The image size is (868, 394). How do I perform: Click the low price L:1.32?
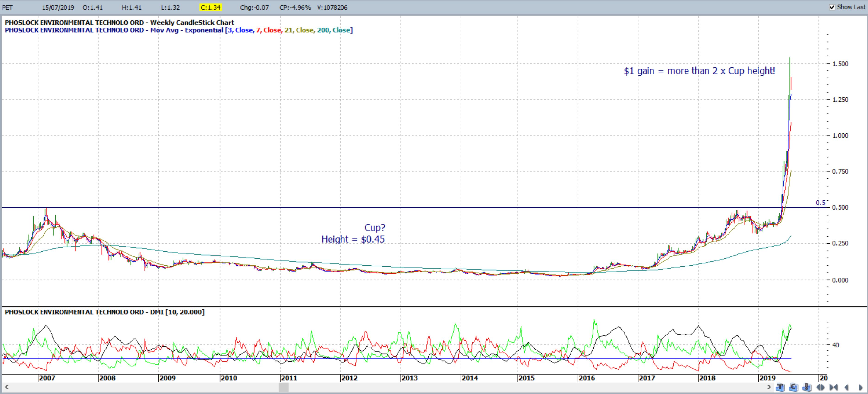pos(170,7)
